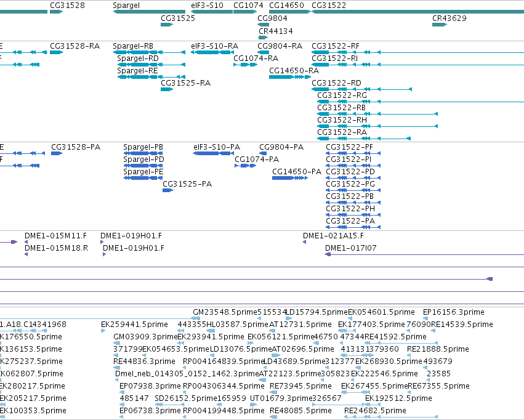Select EST EK259441.5prime
The height and width of the screenshot is (420, 524).
(x=103, y=331)
